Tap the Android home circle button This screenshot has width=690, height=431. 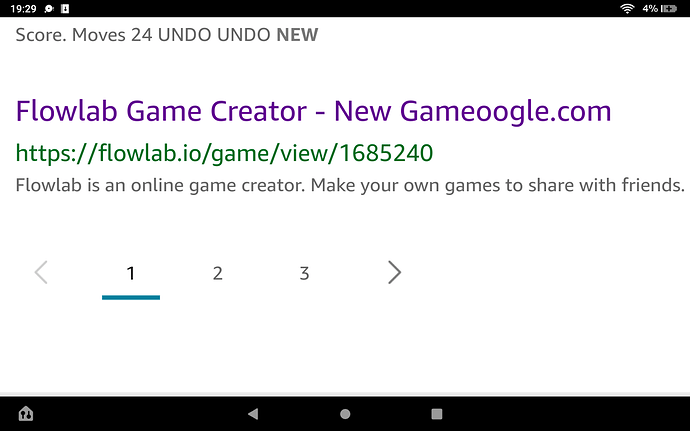[x=345, y=414]
